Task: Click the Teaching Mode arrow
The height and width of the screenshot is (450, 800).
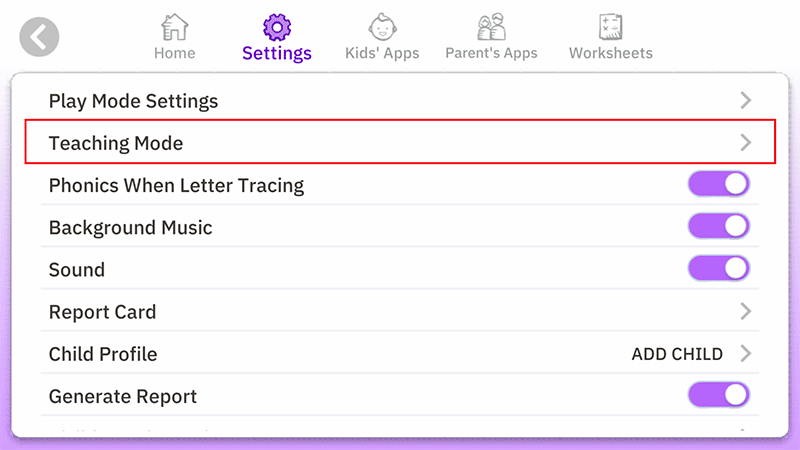Action: [x=745, y=143]
